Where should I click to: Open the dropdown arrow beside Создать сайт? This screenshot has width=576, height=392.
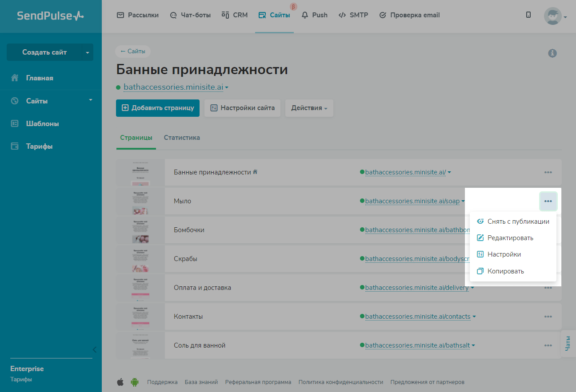pos(87,52)
